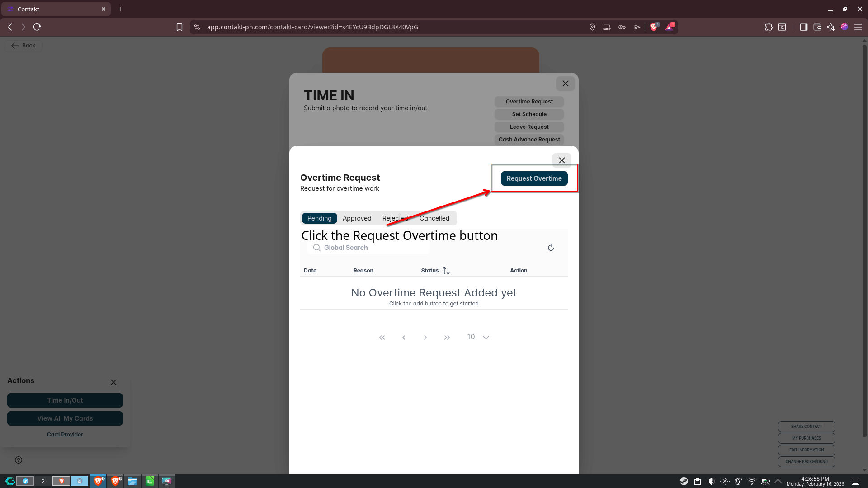Open volume control in system tray
Image resolution: width=868 pixels, height=488 pixels.
pos(711,481)
